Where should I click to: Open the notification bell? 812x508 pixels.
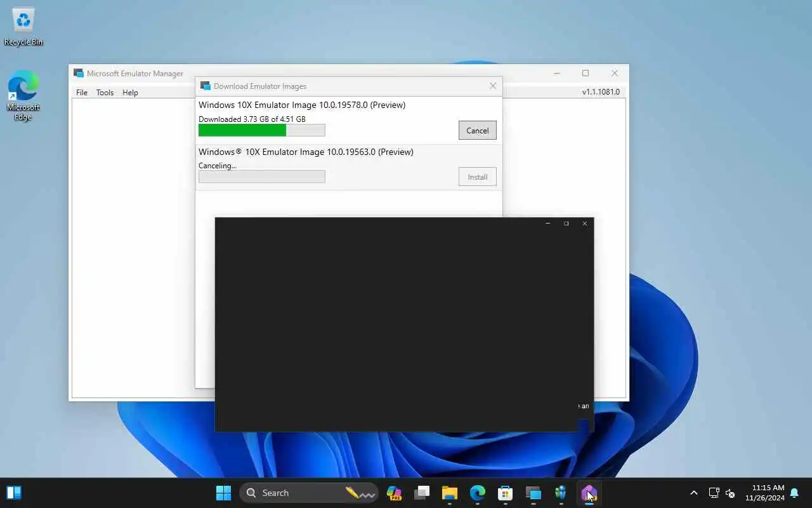(794, 493)
